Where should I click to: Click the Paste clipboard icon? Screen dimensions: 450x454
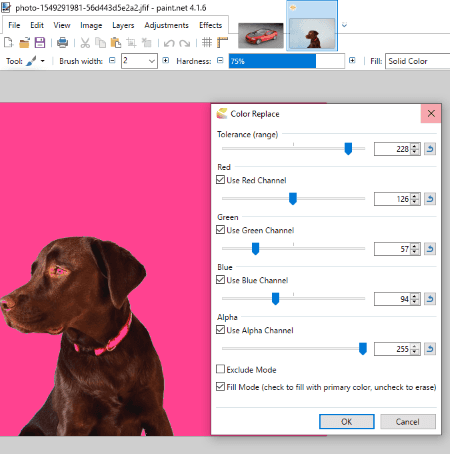click(x=116, y=43)
